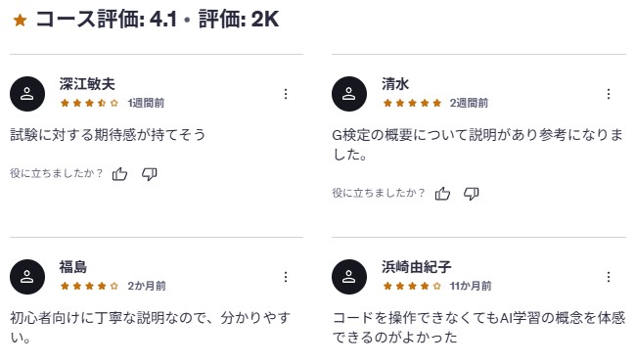
Task: Open the three-dot menu for 清水's review
Action: click(x=609, y=94)
